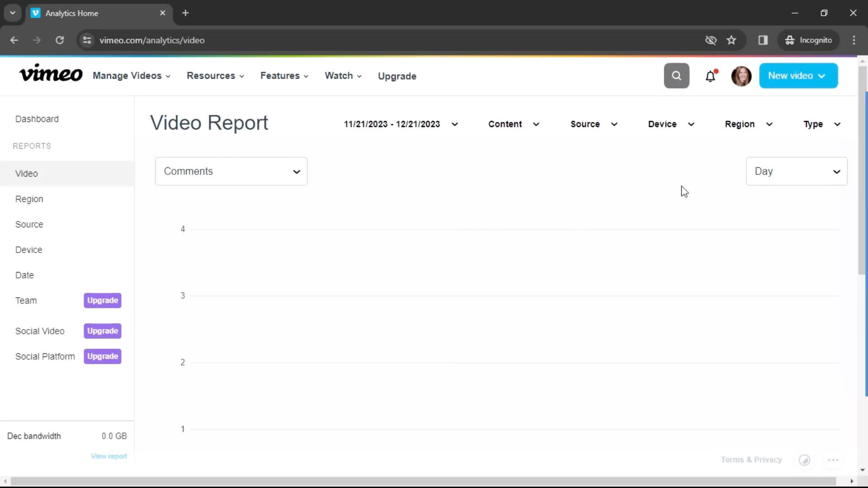Open the Chrome three-dot menu
Viewport: 868px width, 488px height.
point(854,40)
